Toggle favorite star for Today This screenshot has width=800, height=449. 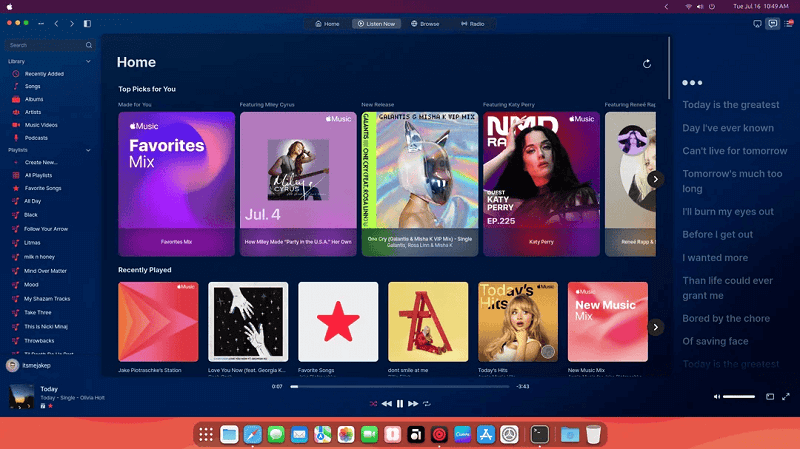tap(51, 406)
